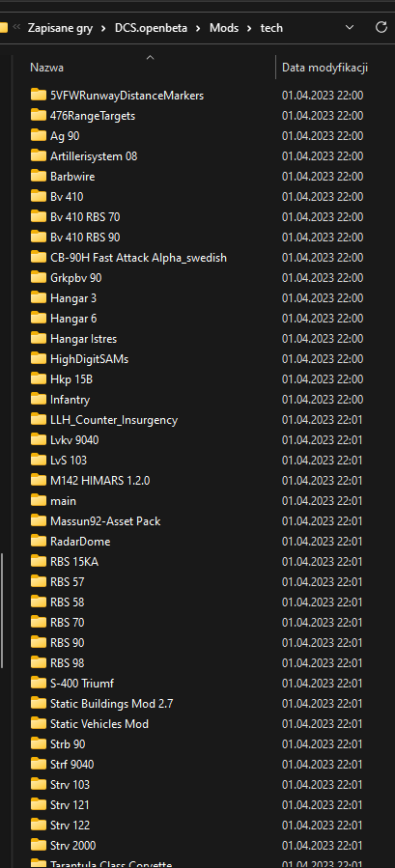395x868 pixels.
Task: Click the Bv 410 RBS 90 folder icon
Action: point(39,237)
